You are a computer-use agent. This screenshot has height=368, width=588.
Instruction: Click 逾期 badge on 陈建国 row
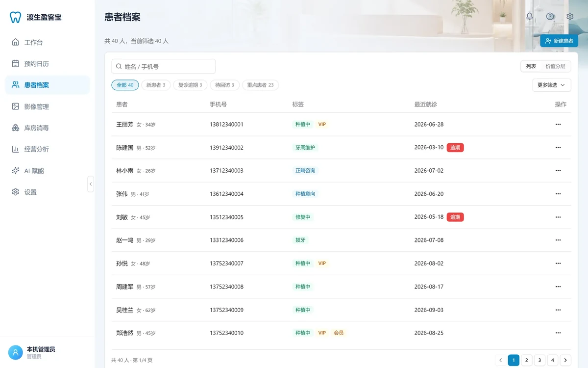click(x=455, y=148)
